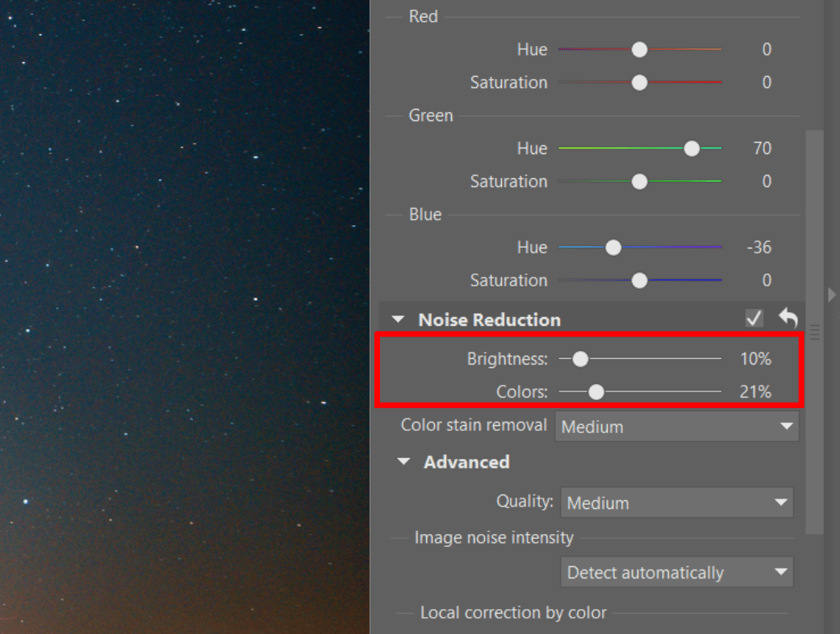840x634 pixels.
Task: Select the Blue Saturation slider knob
Action: point(639,281)
